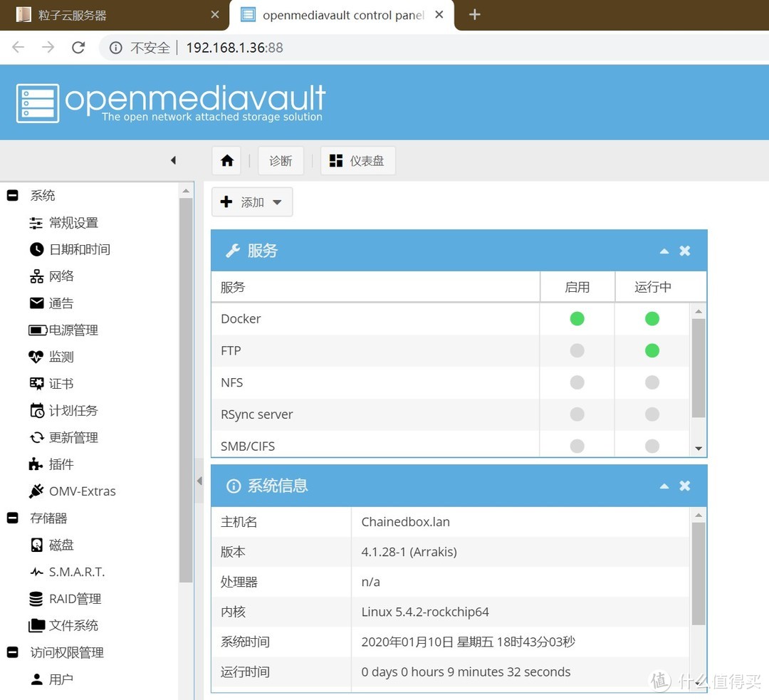Click Docker 启用 status indicator
The image size is (769, 700).
coord(577,319)
